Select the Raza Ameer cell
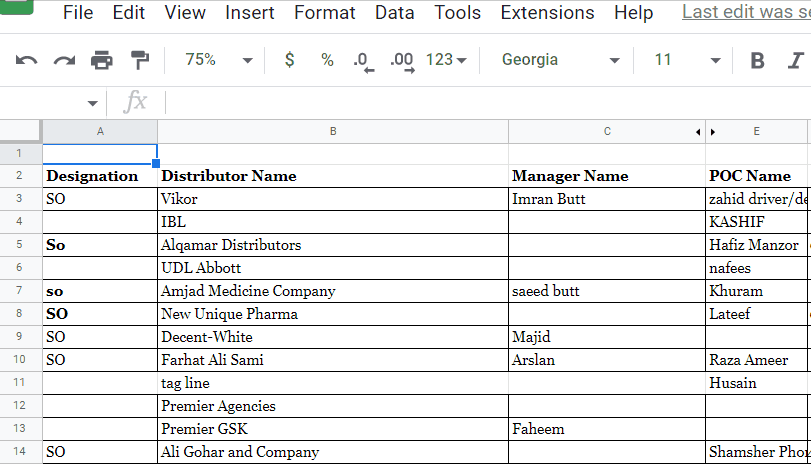The height and width of the screenshot is (464, 811). coord(756,360)
